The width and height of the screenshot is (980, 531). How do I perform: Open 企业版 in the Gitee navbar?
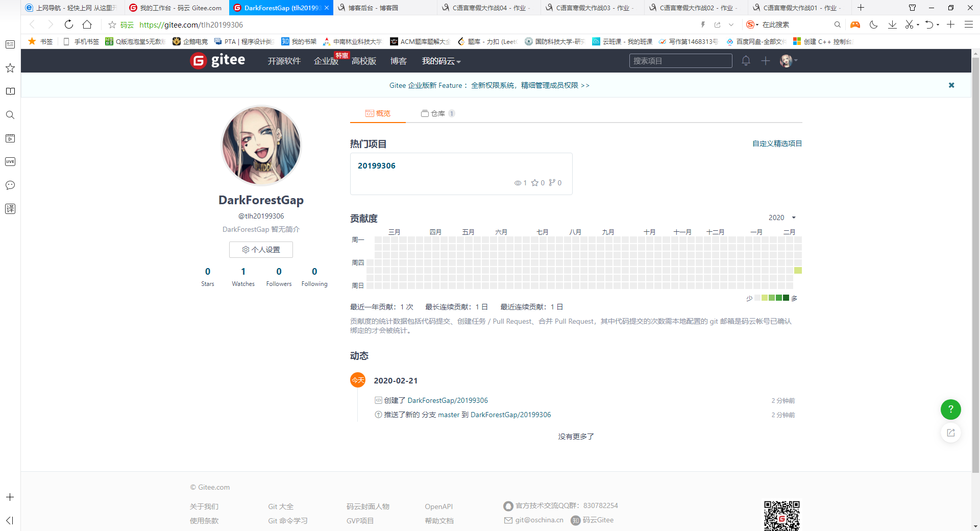pyautogui.click(x=326, y=61)
